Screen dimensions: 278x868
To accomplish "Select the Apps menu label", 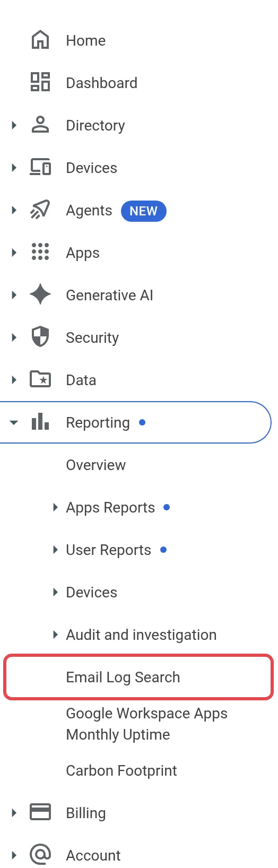I will (x=83, y=253).
